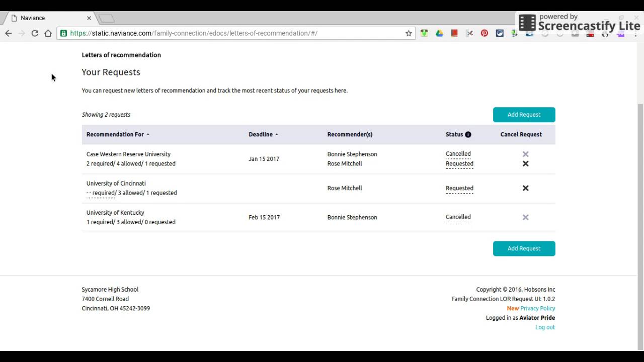Click the Feb 15 2017 deadline
The image size is (644, 362).
click(x=264, y=217)
